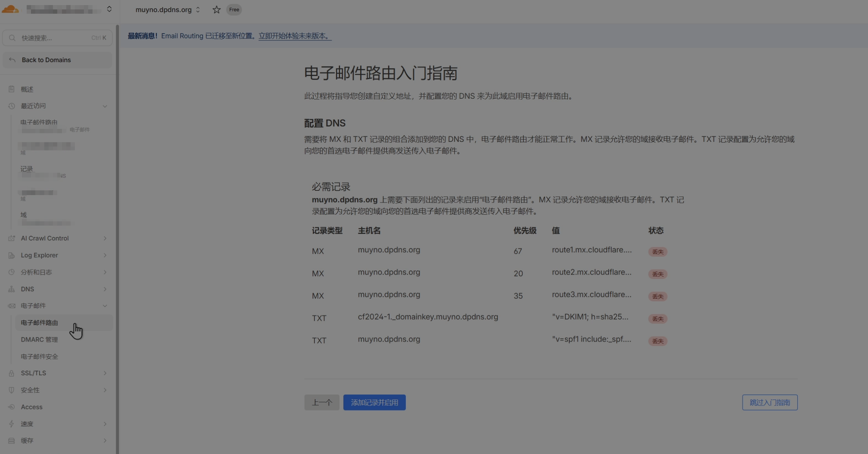
Task: Open the account switcher dropdown
Action: tap(109, 9)
